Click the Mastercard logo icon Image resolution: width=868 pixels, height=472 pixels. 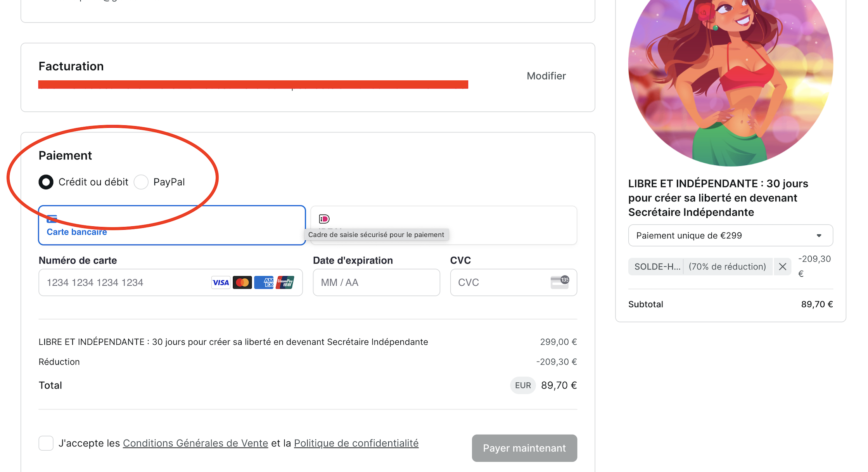242,283
